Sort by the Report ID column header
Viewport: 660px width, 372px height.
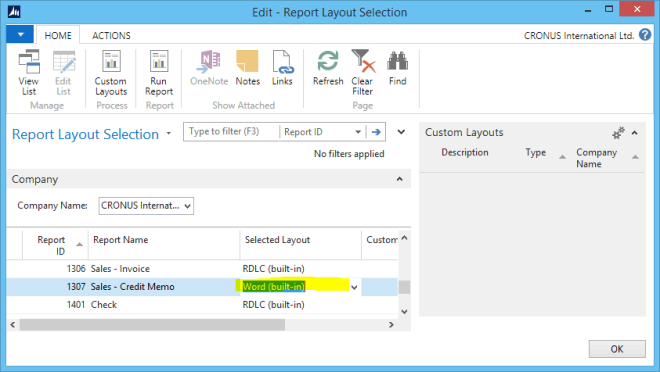(55, 245)
